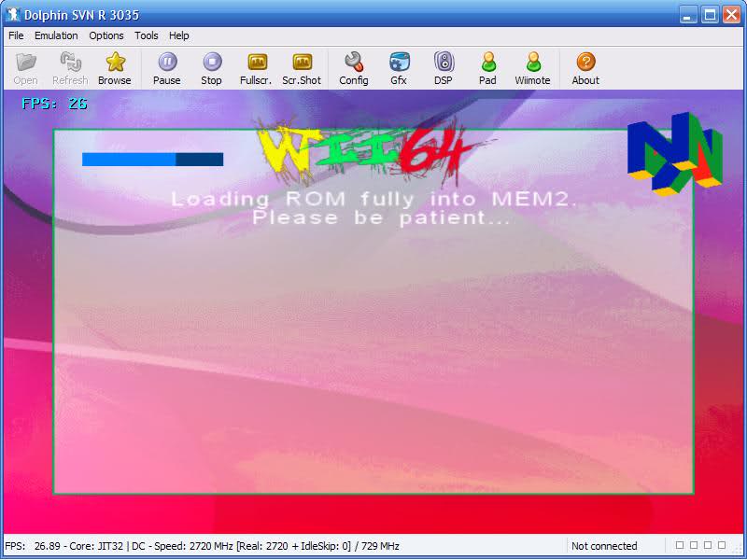Image resolution: width=747 pixels, height=560 pixels.
Task: Open the Options menu
Action: [106, 35]
